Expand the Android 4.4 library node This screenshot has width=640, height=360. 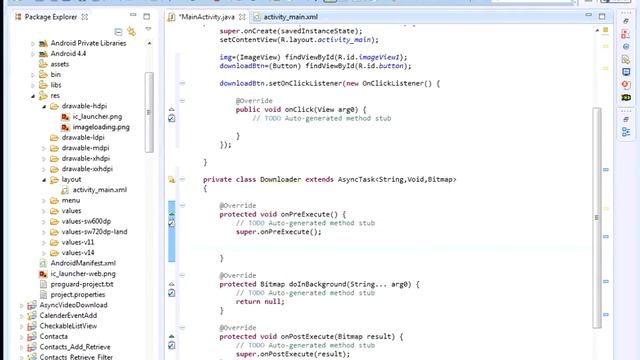point(33,54)
